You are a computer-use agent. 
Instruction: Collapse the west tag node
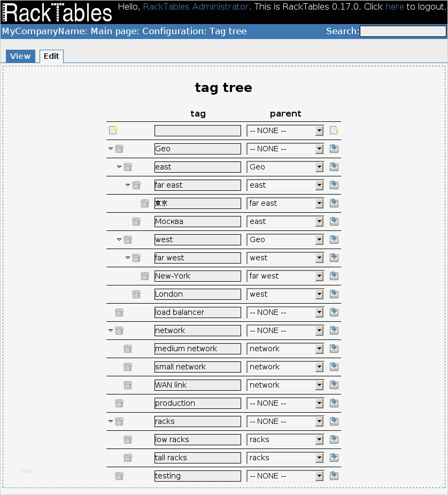[119, 239]
